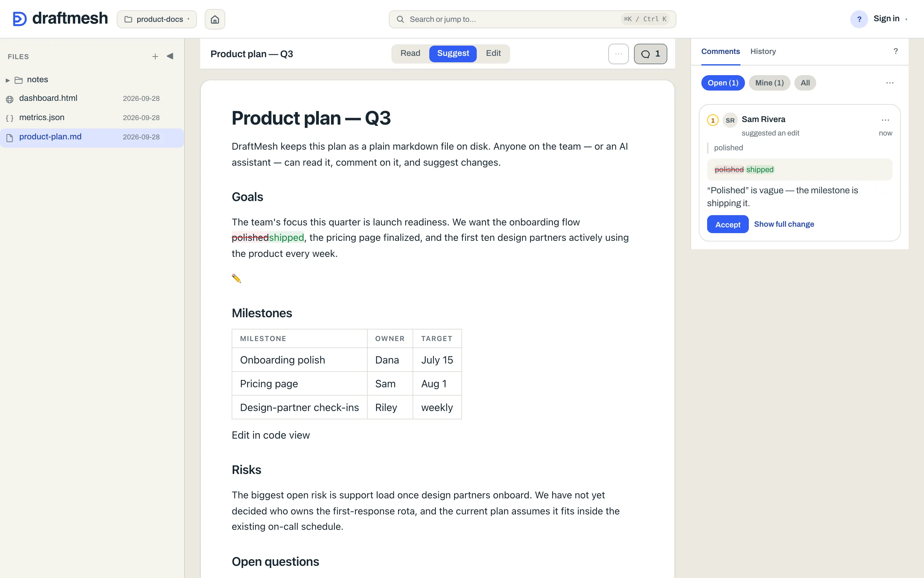Filter comments by Mine (1)
The image size is (924, 578).
(769, 83)
